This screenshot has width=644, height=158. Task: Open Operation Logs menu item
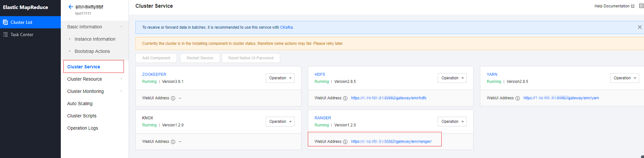tap(83, 128)
